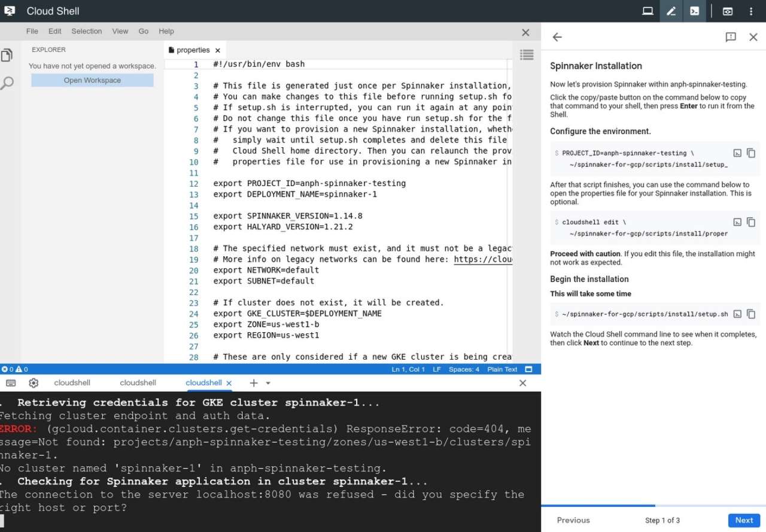Open the three-dot more options menu
Screen dimensions: 766x532
[751, 11]
